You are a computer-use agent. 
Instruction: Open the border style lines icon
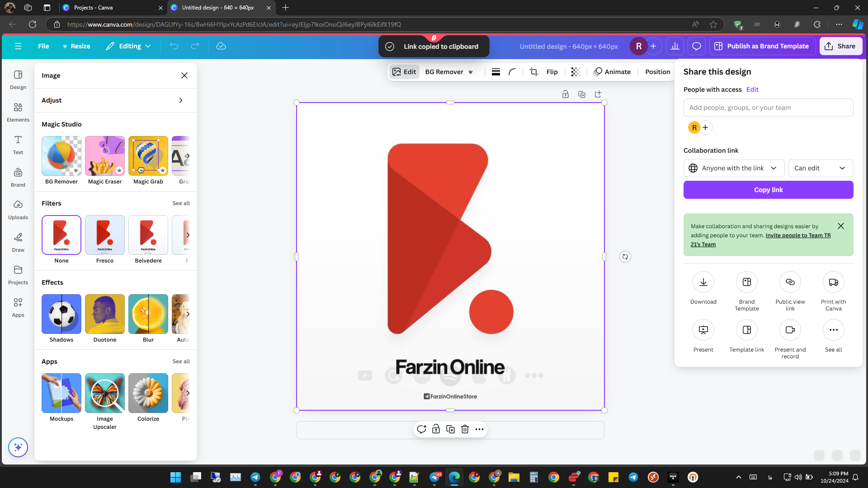point(496,72)
